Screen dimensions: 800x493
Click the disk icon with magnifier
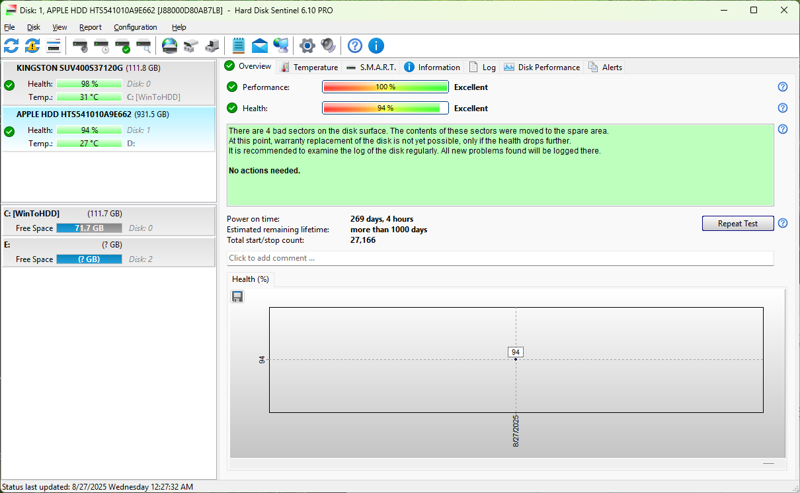144,46
